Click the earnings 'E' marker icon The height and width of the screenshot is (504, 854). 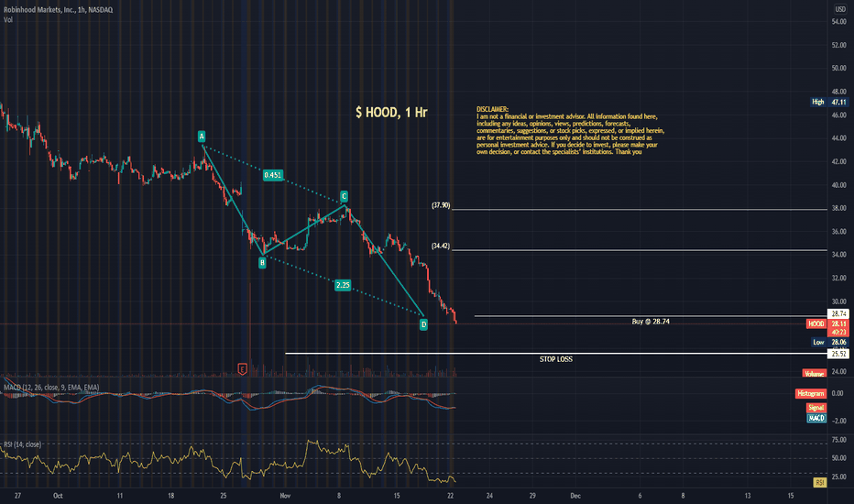(x=243, y=369)
